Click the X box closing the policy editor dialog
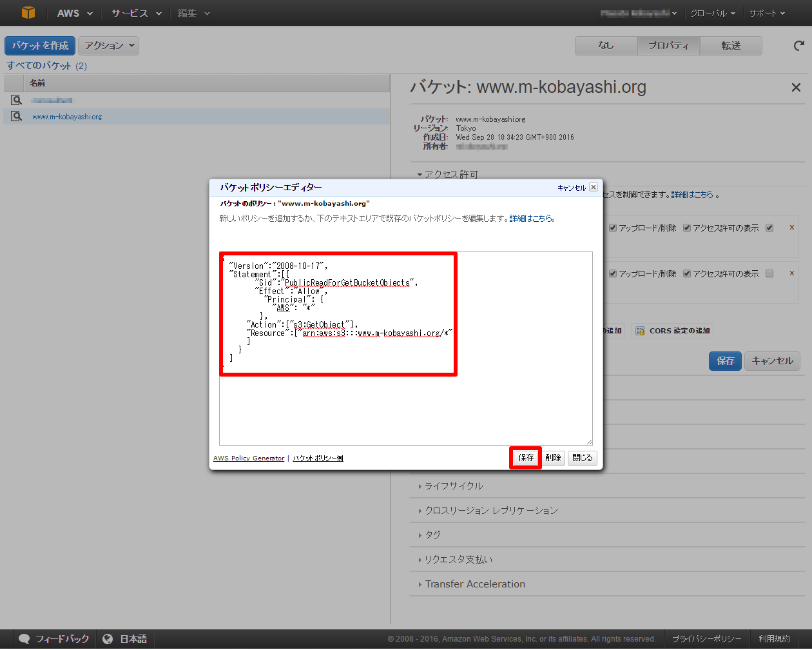The width and height of the screenshot is (812, 650). [594, 187]
